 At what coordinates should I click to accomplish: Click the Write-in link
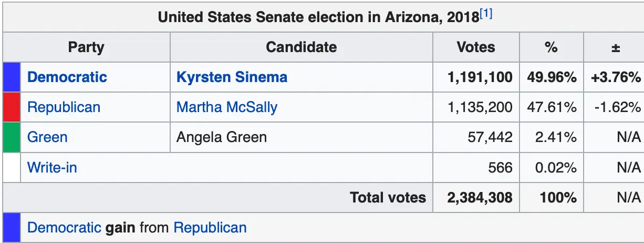point(52,168)
